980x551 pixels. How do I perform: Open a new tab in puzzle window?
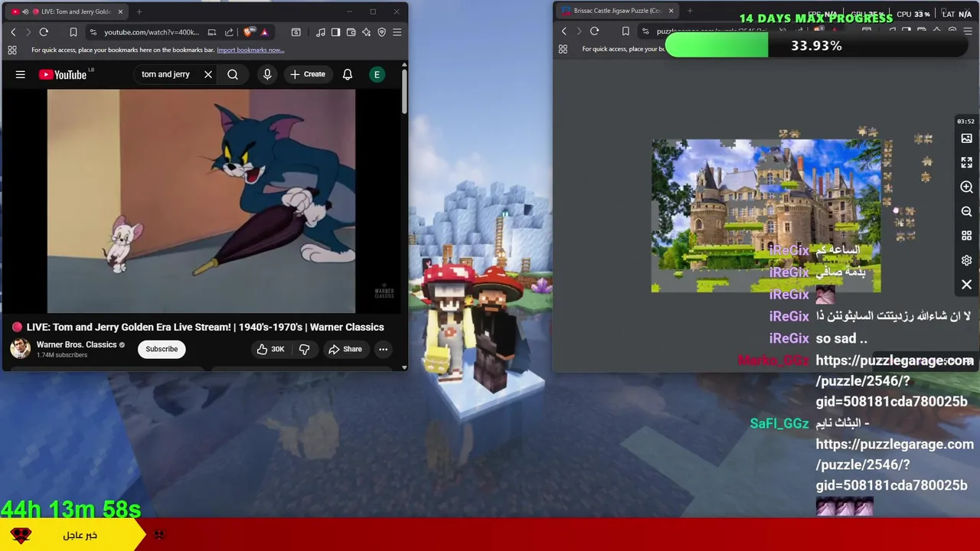tap(689, 11)
